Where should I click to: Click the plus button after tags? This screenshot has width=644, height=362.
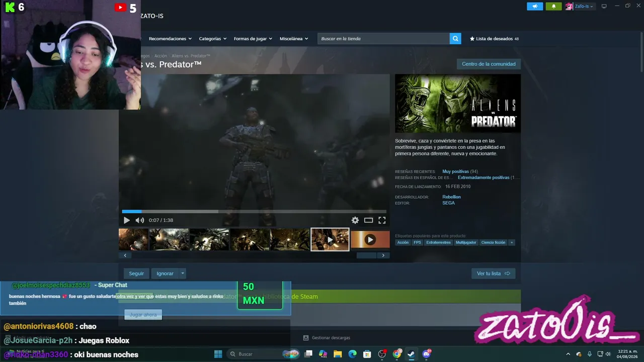pos(512,242)
